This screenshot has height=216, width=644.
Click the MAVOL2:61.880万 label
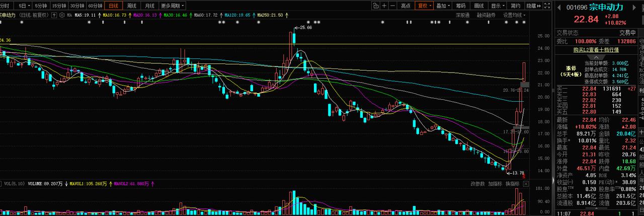pos(132,184)
